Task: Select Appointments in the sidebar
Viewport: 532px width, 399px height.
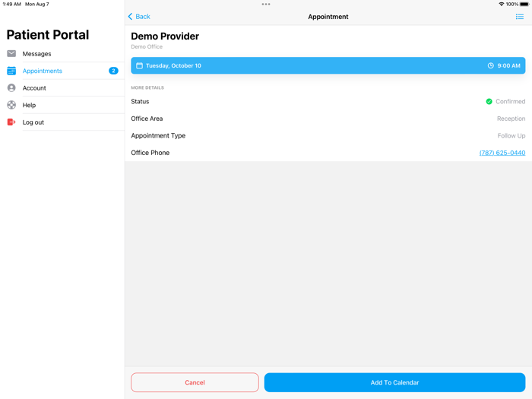Action: coord(62,71)
